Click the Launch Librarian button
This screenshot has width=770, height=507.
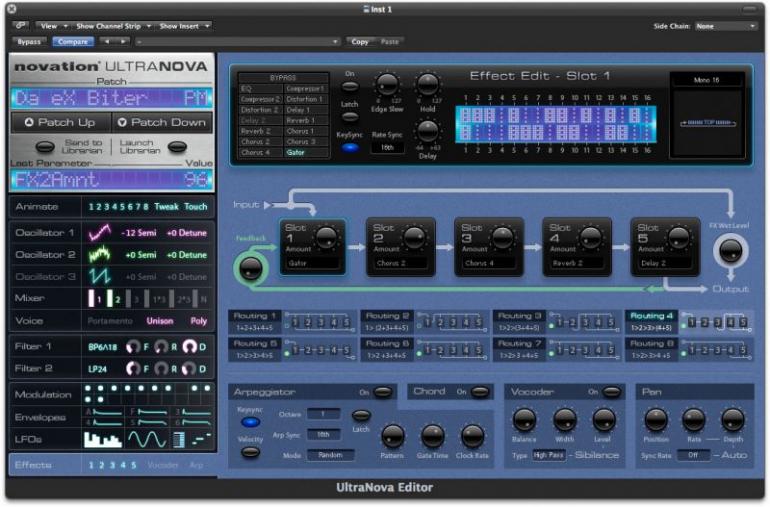pos(177,147)
